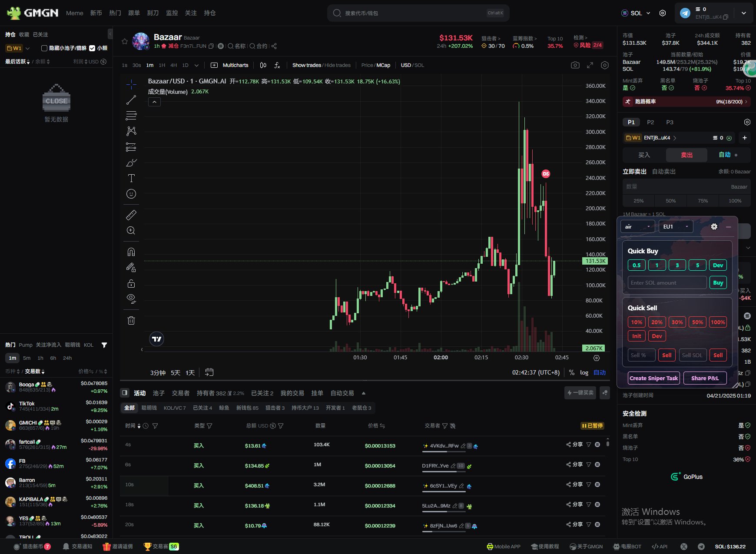Switch to the 买入 buy tab
Screen dimensions: 756x554
coord(644,155)
